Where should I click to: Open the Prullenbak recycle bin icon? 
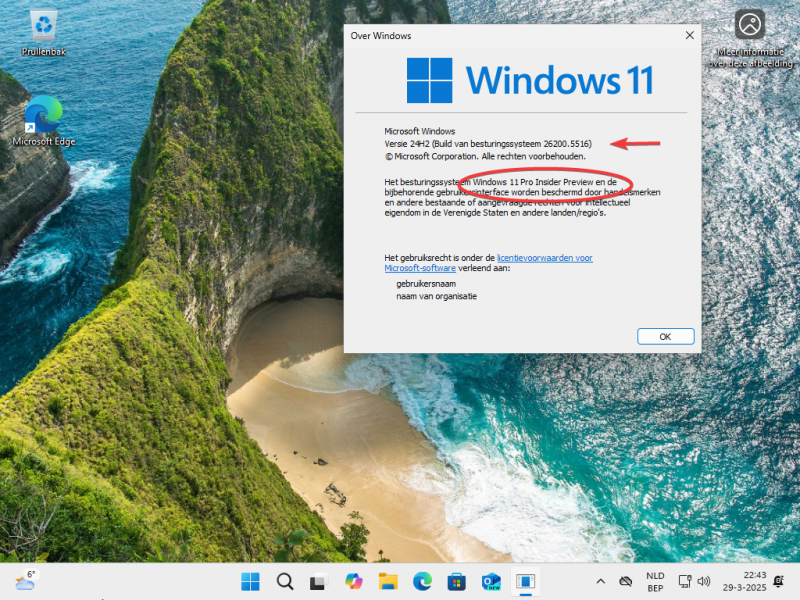click(x=44, y=33)
